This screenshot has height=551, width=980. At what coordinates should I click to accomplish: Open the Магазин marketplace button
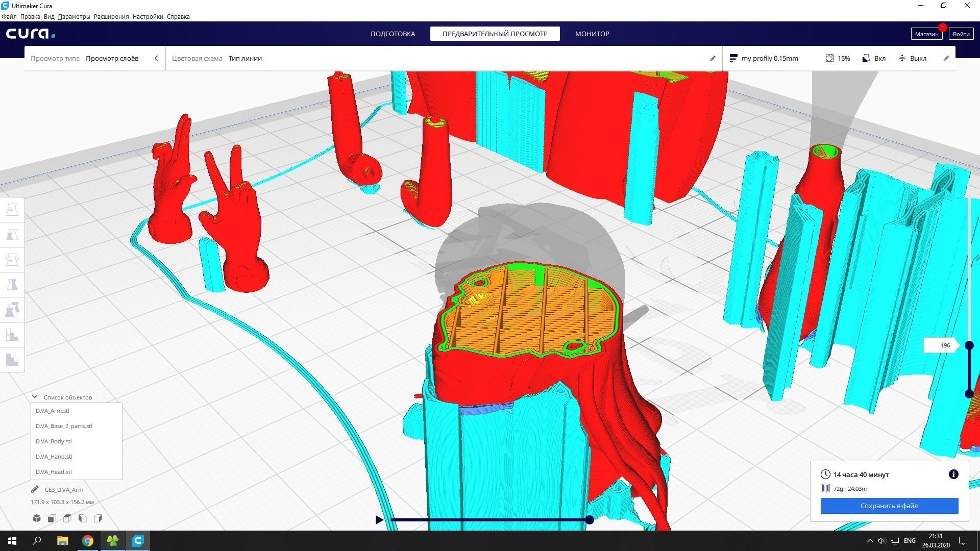[926, 34]
